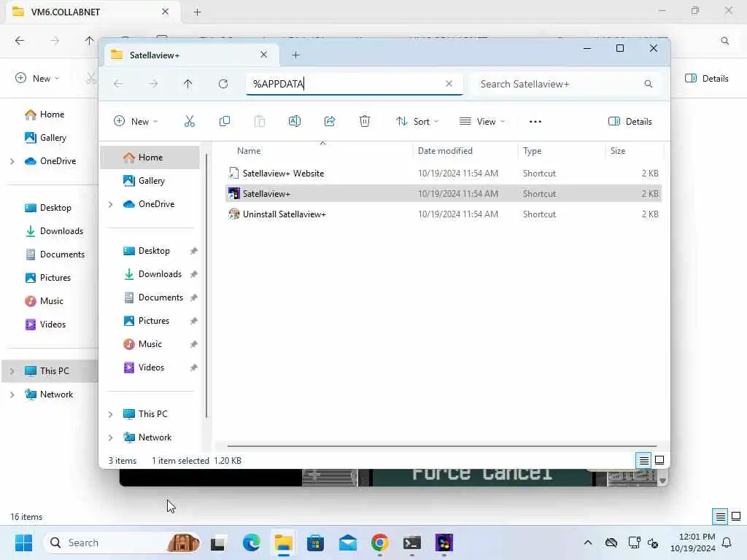The width and height of the screenshot is (747, 560).
Task: Open New dropdown in VM6.COLLABNET window
Action: pyautogui.click(x=37, y=78)
